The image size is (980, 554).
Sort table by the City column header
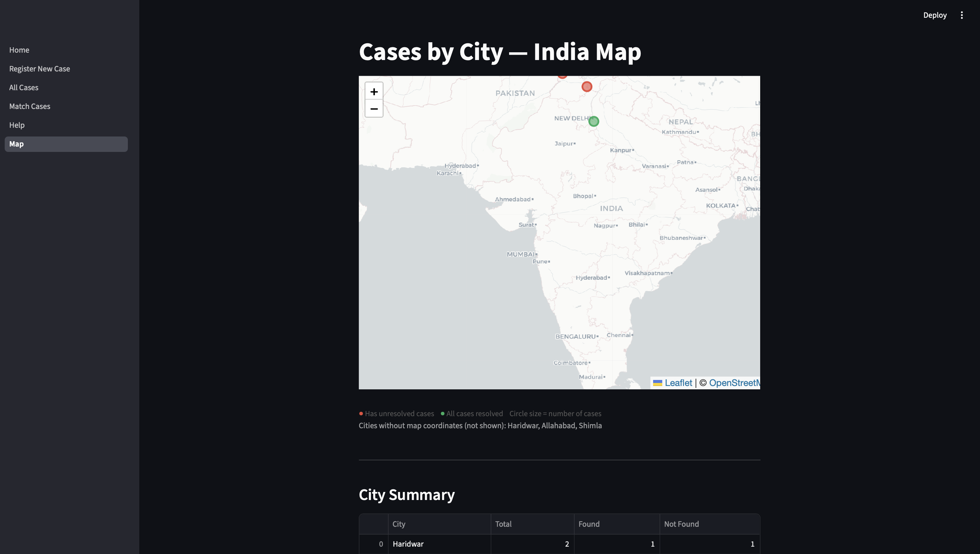click(399, 524)
